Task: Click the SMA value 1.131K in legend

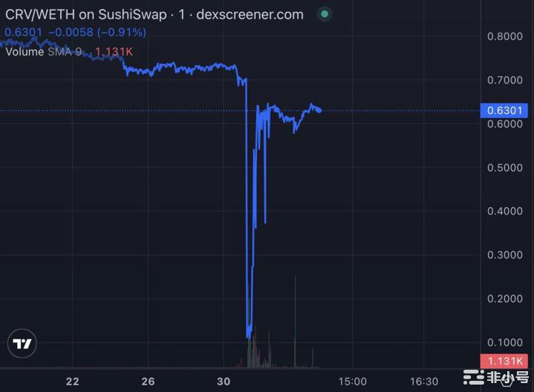Action: pos(114,52)
